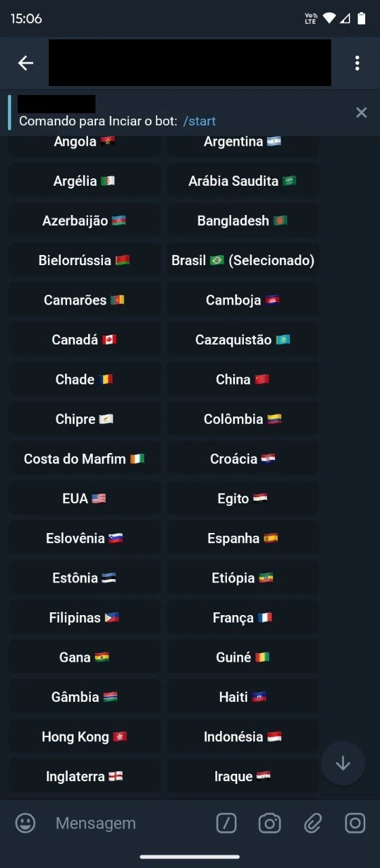Viewport: 380px width, 868px height.
Task: Choose the Costa do Marfim option
Action: coord(85,459)
